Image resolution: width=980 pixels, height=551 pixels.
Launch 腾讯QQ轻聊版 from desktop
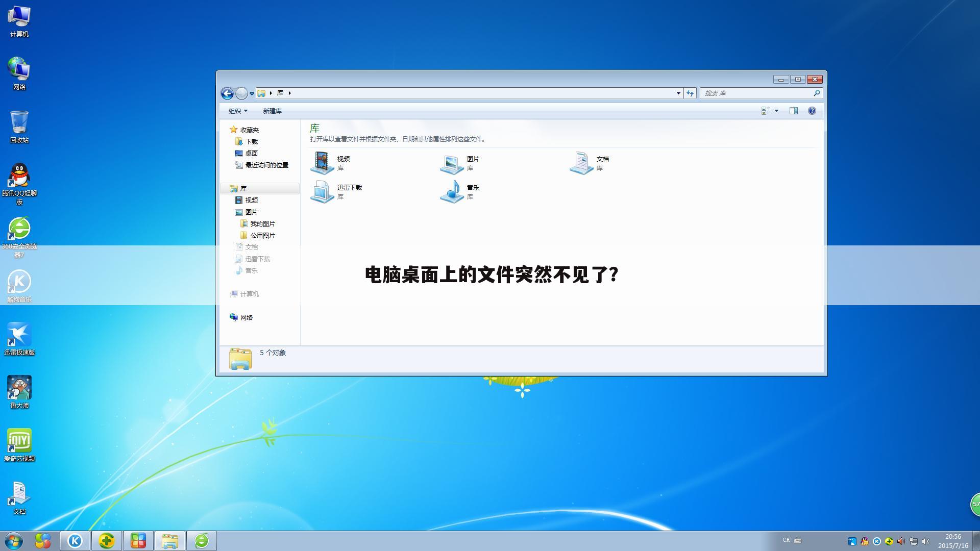tap(19, 184)
